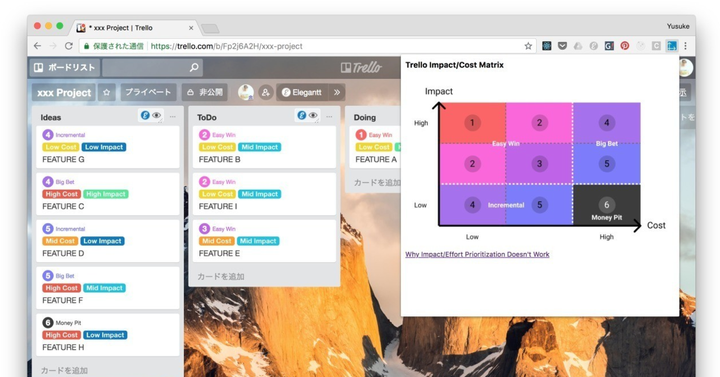Open Why Impact/Effort Prioritization Doesn't Work link
The image size is (720, 377).
pos(477,254)
